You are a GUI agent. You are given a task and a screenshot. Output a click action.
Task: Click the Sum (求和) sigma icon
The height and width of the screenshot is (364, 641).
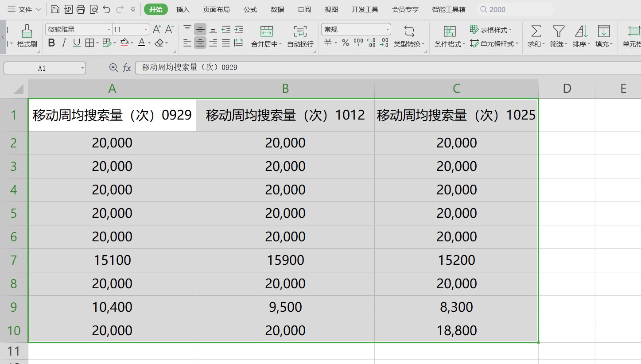coord(536,31)
